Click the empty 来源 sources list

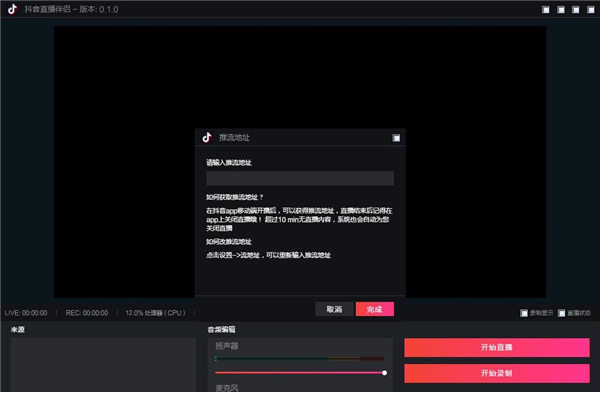point(103,365)
